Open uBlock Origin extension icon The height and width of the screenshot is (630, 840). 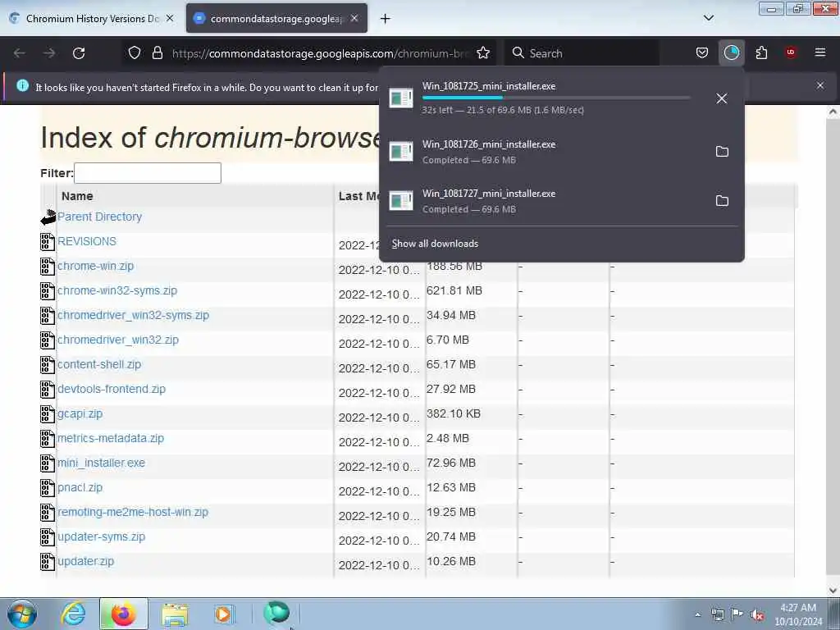click(791, 52)
